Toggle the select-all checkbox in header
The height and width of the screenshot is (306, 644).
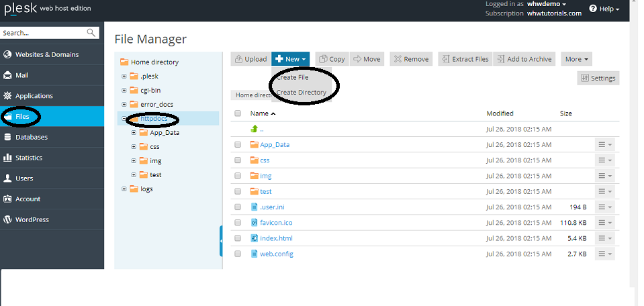238,113
